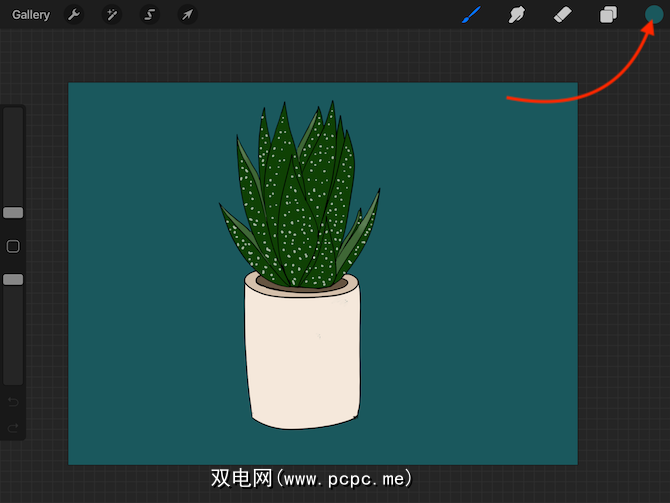Tap the square Modify button in sidebar
This screenshot has width=670, height=503.
click(x=13, y=246)
